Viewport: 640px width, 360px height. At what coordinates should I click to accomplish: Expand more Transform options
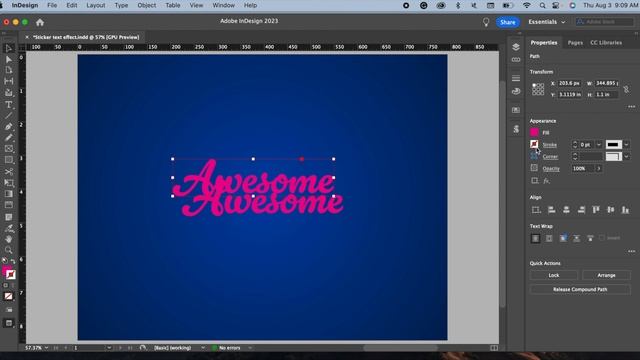[x=631, y=107]
